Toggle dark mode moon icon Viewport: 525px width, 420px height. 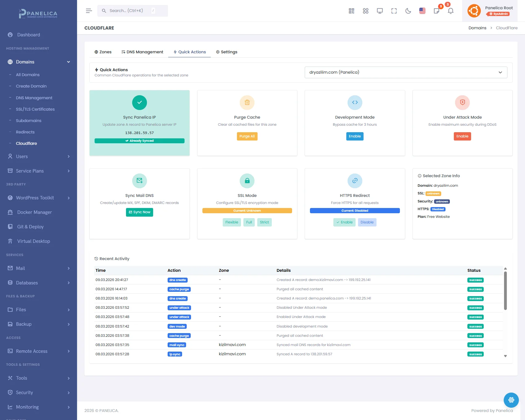(408, 11)
